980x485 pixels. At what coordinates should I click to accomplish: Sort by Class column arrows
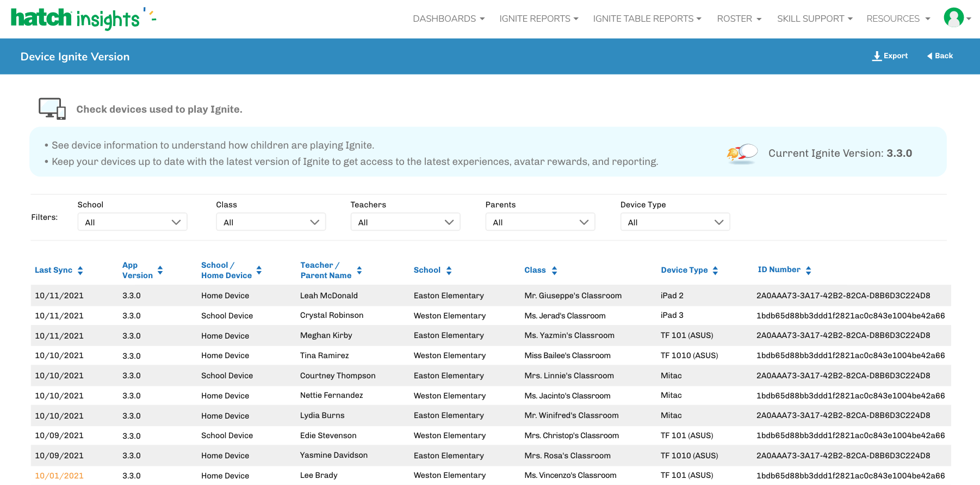pyautogui.click(x=555, y=271)
